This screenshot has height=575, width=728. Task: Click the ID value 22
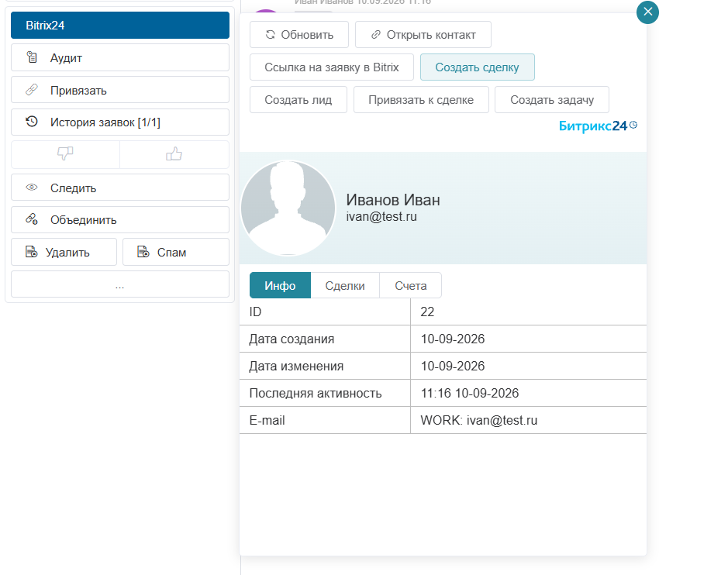(427, 312)
